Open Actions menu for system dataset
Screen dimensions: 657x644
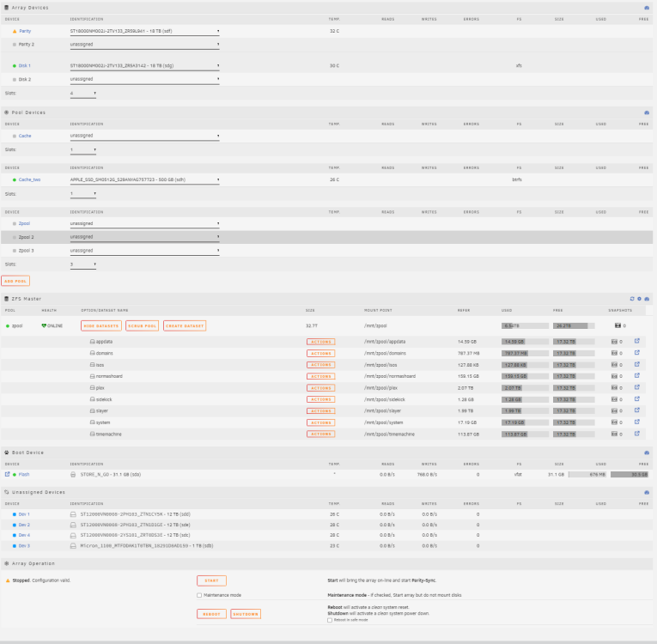321,422
